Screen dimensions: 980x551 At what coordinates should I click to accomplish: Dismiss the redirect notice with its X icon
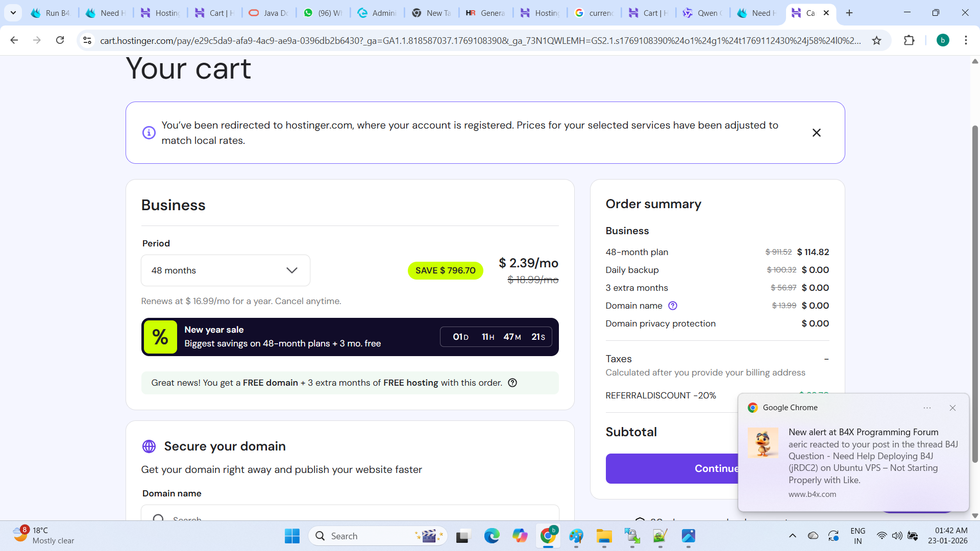816,133
